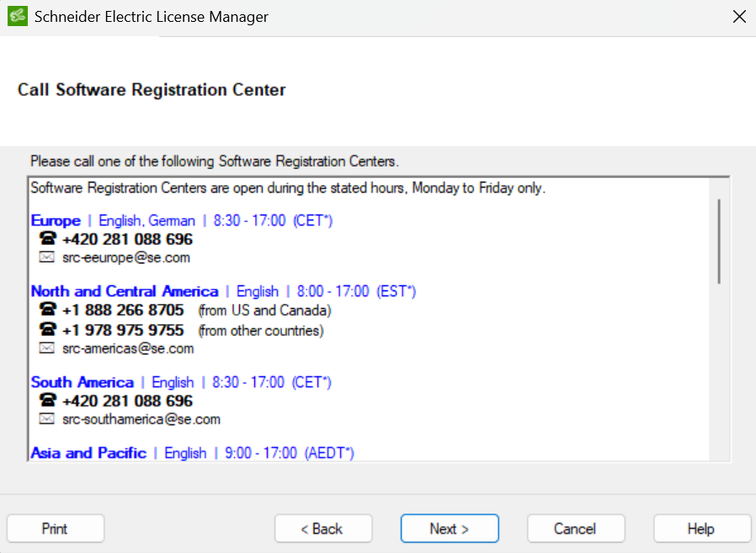Click the email src-eeurope@se.com

coord(125,258)
